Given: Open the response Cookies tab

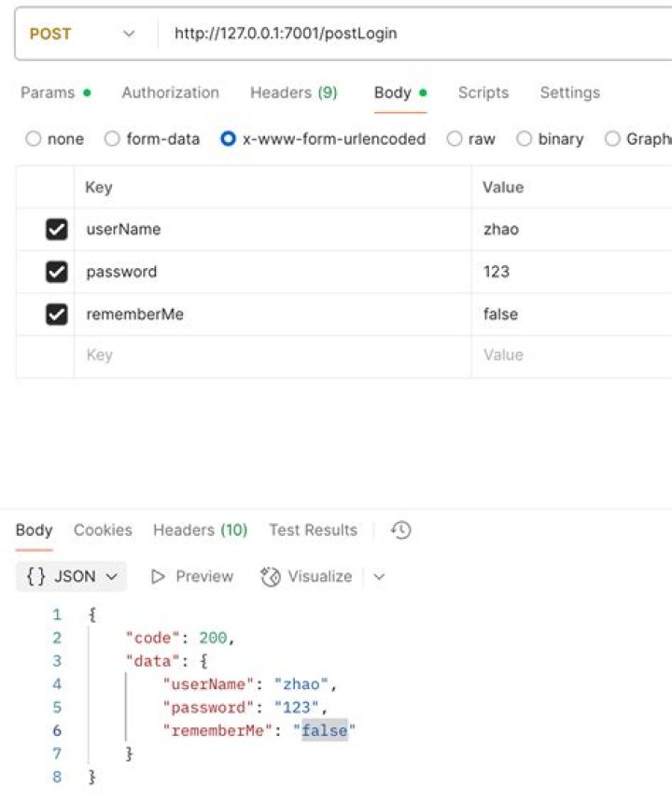Looking at the screenshot, I should point(103,529).
